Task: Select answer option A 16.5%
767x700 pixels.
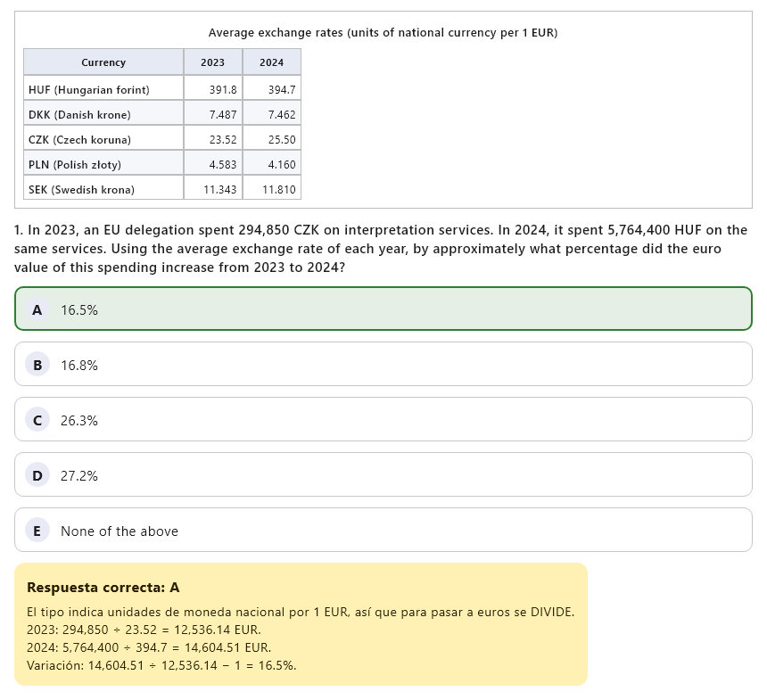Action: click(383, 309)
